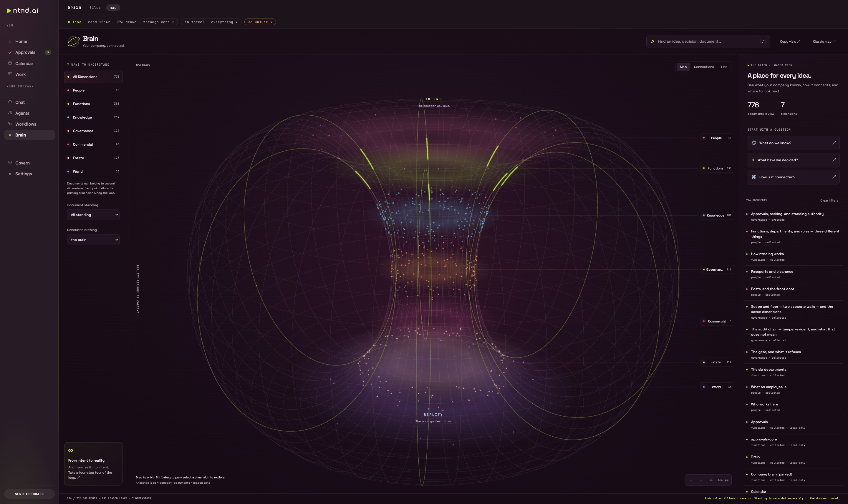Open 'The six departments' document

coord(793,372)
